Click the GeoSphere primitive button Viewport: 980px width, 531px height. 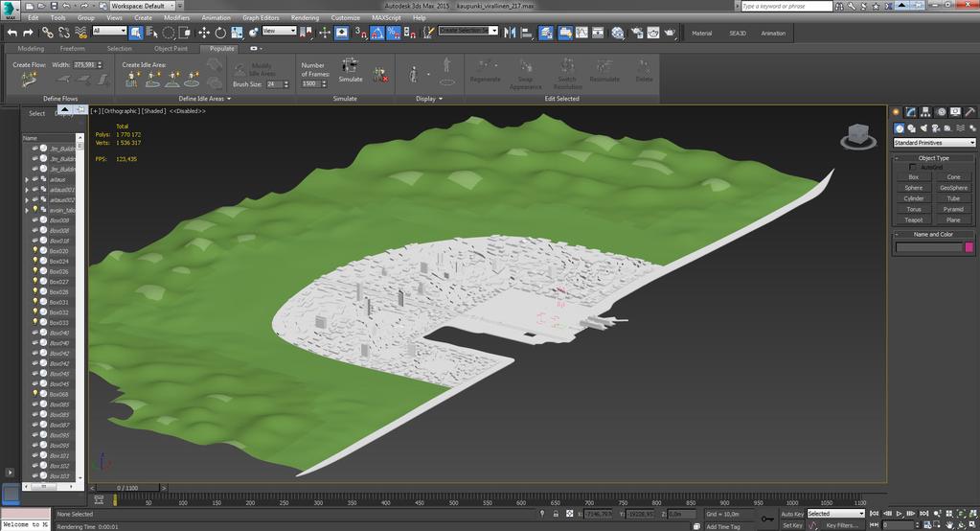tap(953, 188)
